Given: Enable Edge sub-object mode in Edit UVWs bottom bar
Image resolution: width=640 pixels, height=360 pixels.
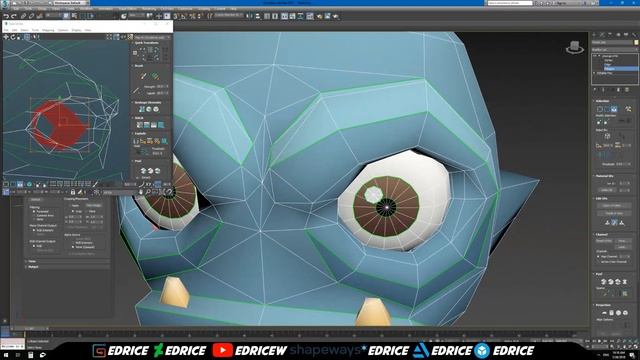Looking at the screenshot, I should [x=13, y=184].
